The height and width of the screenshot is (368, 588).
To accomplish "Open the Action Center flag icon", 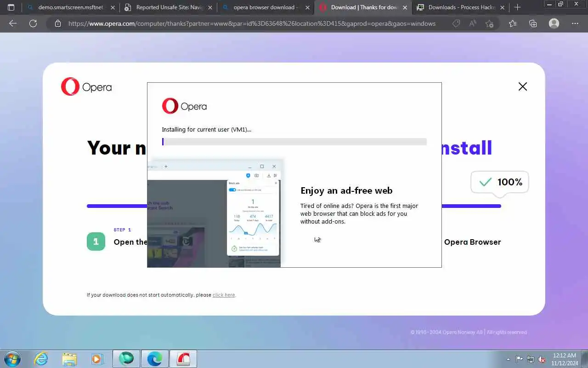I will [519, 359].
